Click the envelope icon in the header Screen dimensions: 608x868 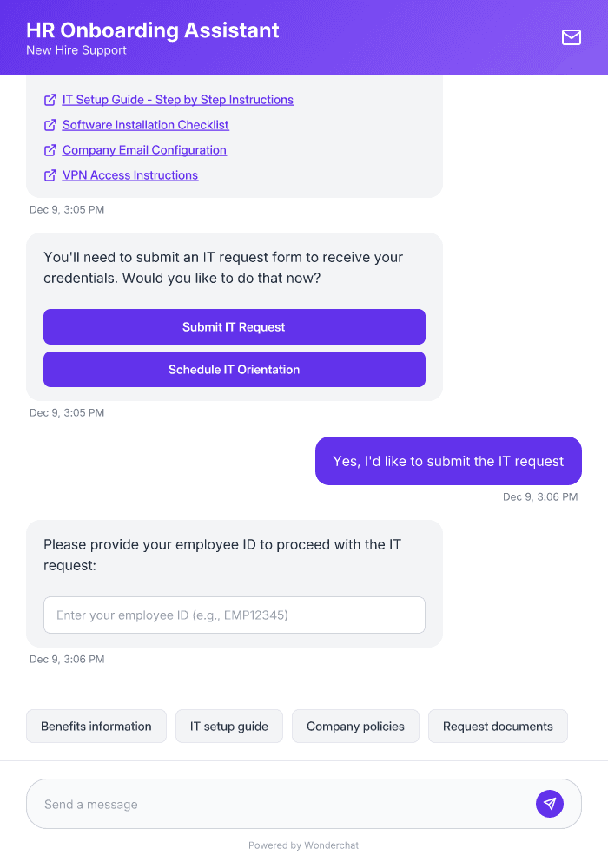click(571, 37)
